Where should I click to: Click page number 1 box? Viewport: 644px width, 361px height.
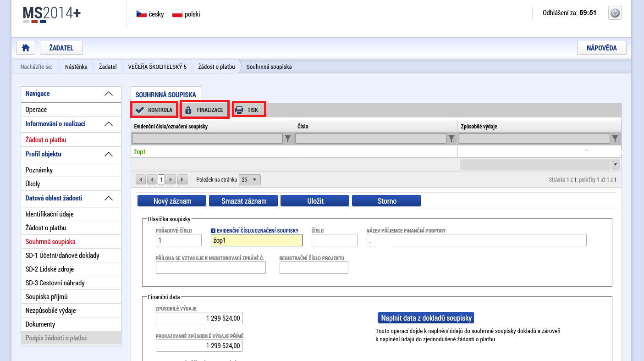coord(161,180)
